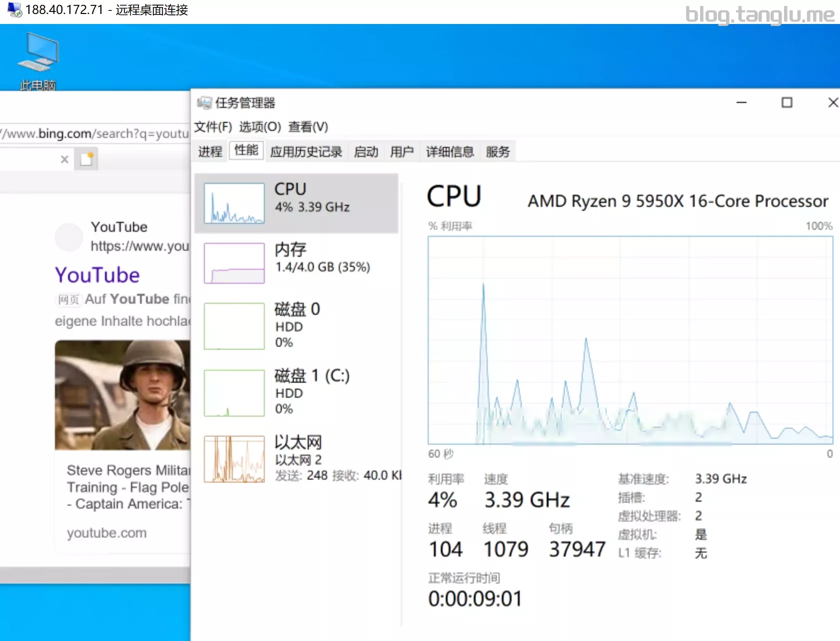840x641 pixels.
Task: Click the 进程 count 104
Action: [x=446, y=550]
